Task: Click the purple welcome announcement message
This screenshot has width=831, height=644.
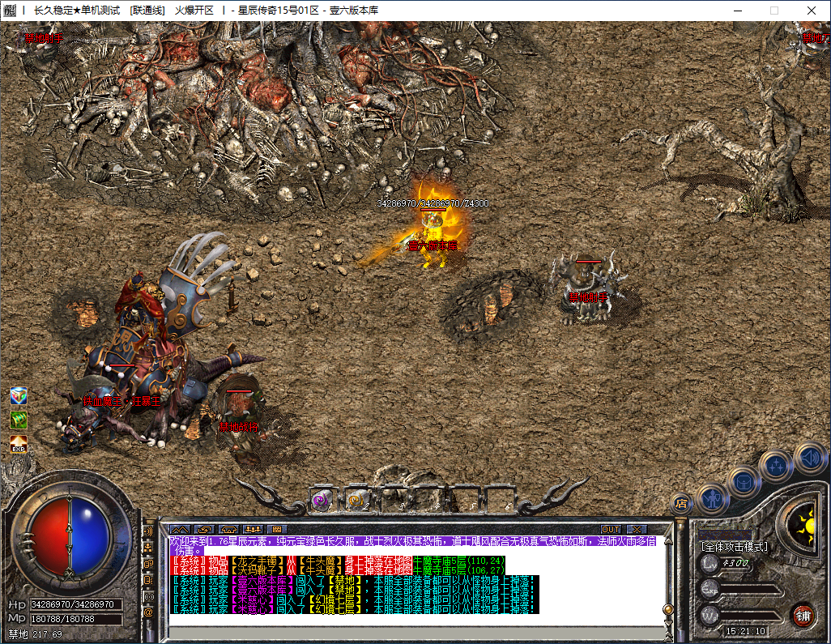Action: [x=413, y=546]
